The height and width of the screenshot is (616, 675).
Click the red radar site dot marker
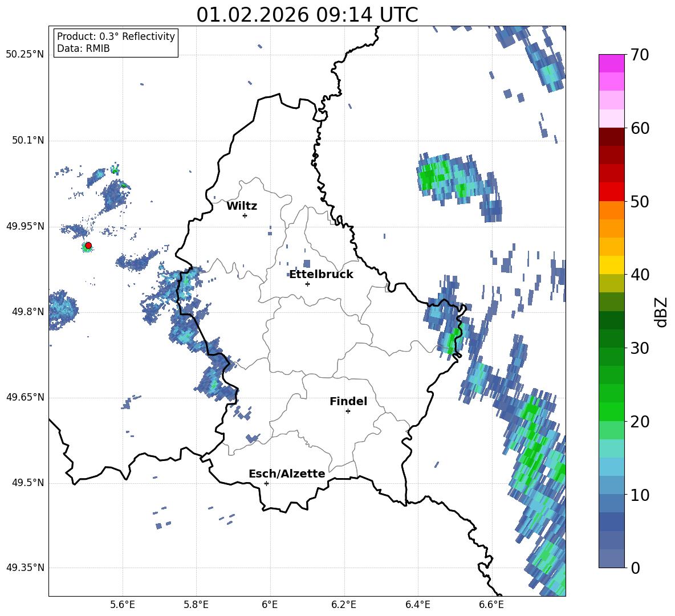88,245
